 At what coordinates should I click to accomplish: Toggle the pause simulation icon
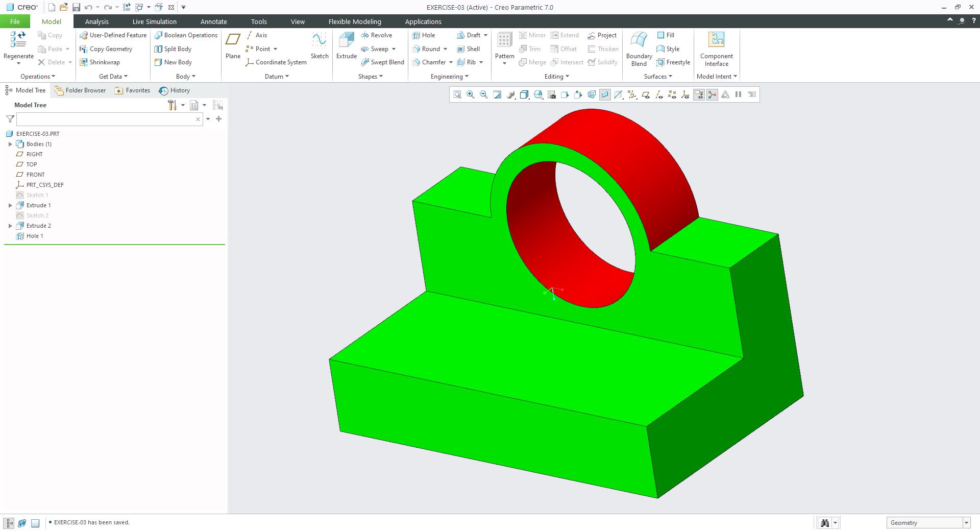(738, 94)
